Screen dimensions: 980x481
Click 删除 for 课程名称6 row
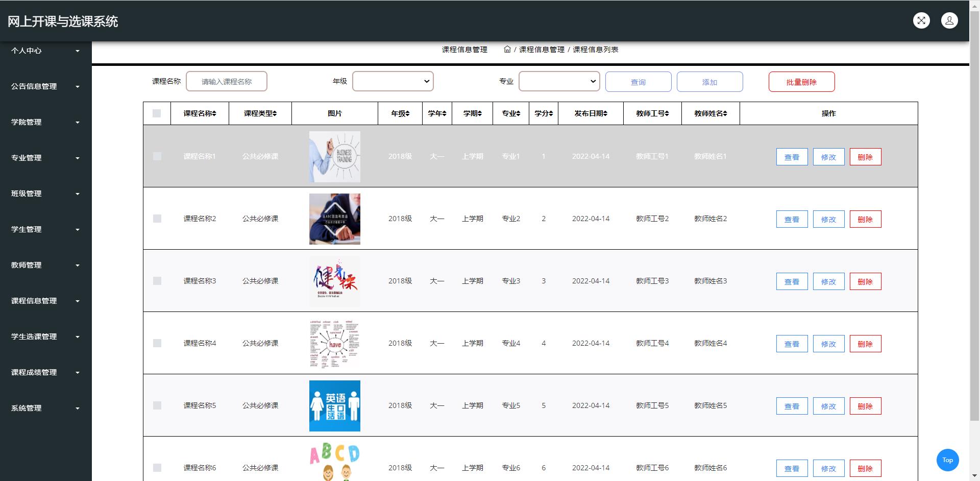[865, 468]
